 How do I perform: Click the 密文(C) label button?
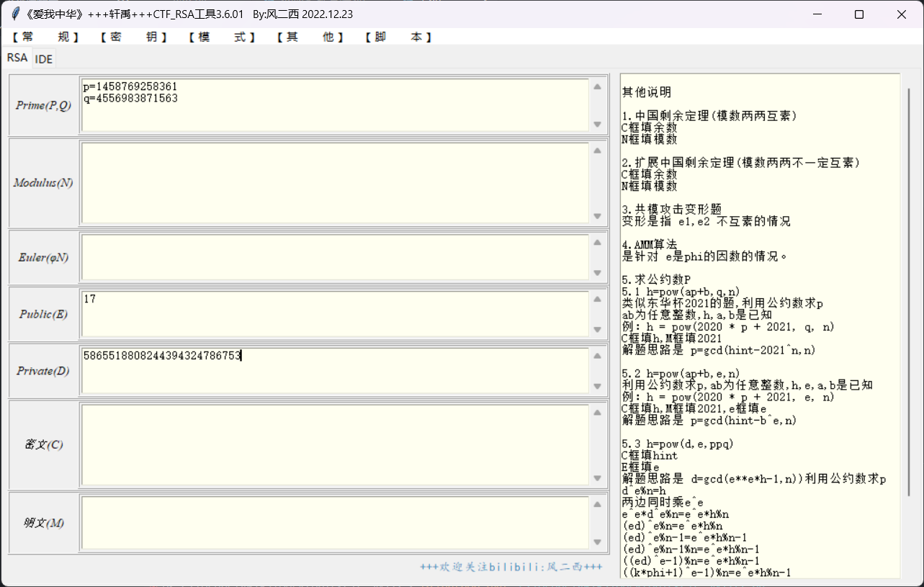[x=43, y=444]
